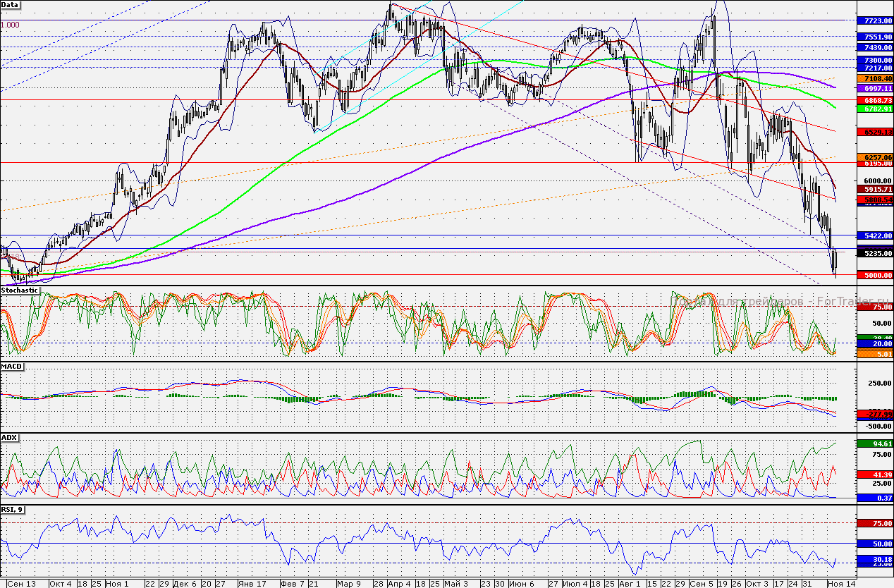Screen dimensions: 894x588
Task: Select the purple 6997.11 moving average tag
Action: tap(874, 90)
